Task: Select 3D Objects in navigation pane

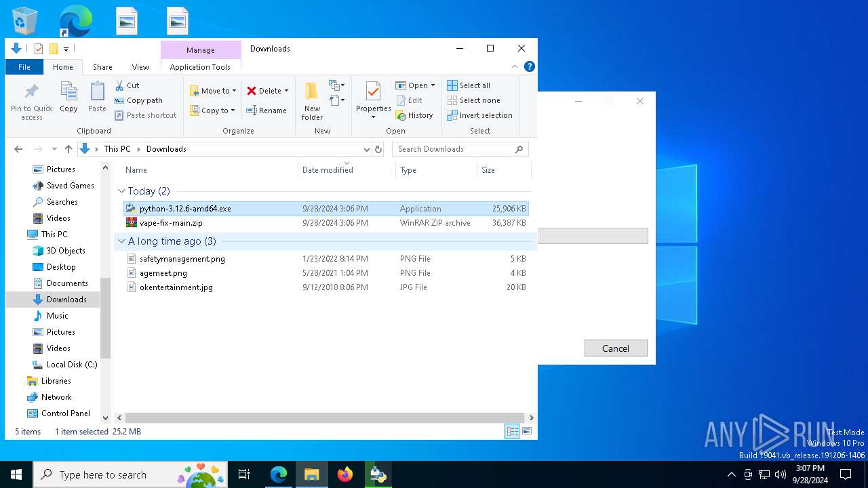Action: click(x=58, y=251)
